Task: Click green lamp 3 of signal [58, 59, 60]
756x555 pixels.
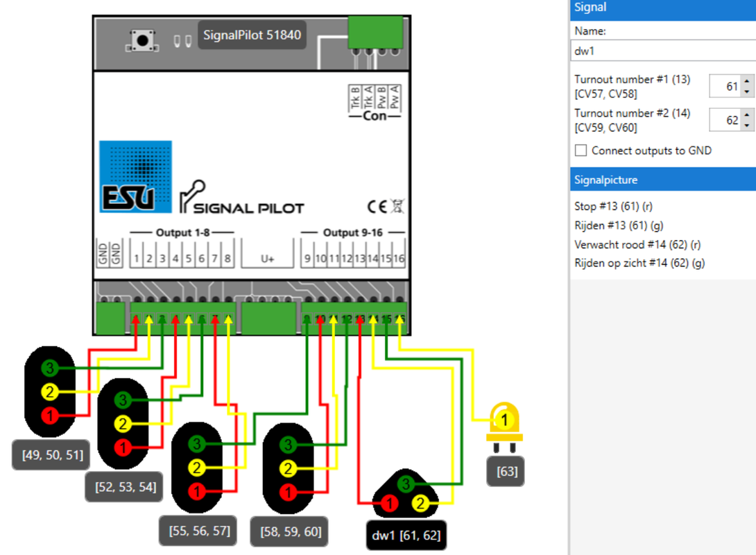Action: [x=288, y=445]
